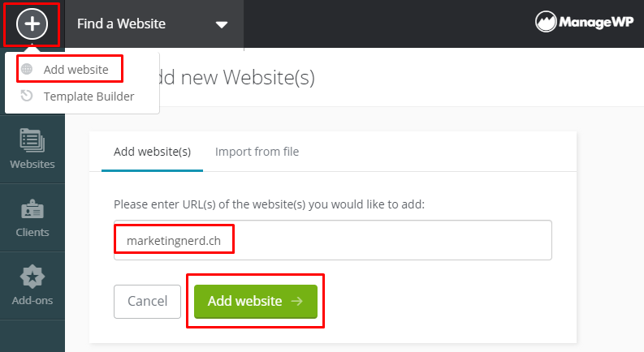Click the Clients label in the sidebar

(x=32, y=232)
